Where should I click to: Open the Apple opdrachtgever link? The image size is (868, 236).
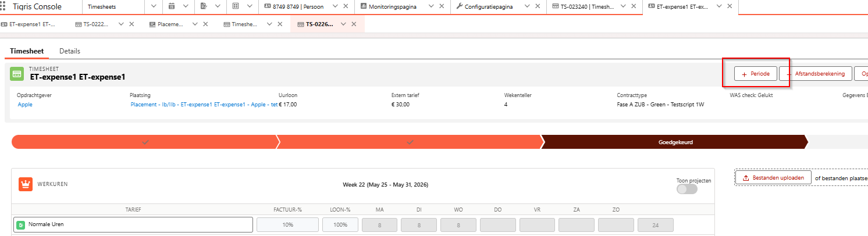[26, 105]
